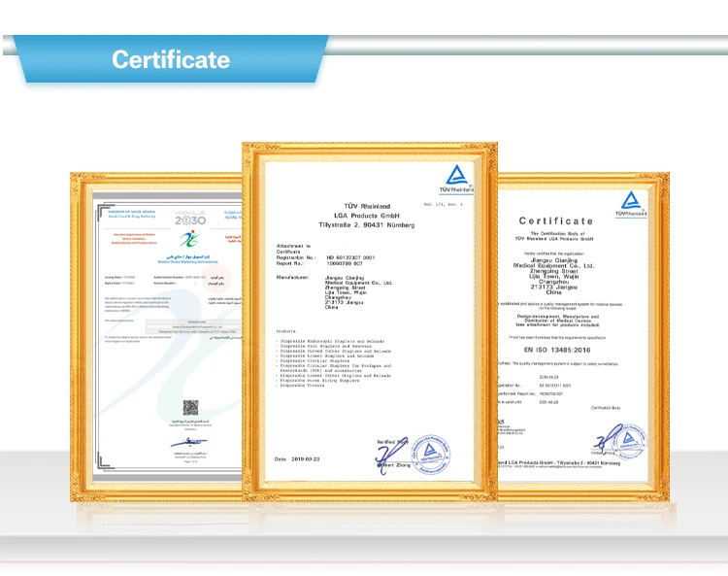Viewport: 728px width, 576px height.
Task: Click the 'LGA Products GmbH' line on center certificate
Action: (x=367, y=216)
